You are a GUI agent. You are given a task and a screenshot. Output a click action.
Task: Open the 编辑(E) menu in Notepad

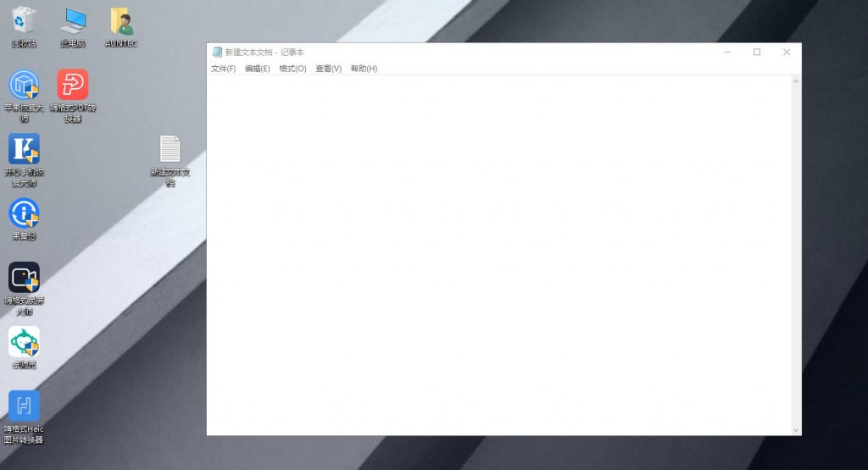[258, 69]
